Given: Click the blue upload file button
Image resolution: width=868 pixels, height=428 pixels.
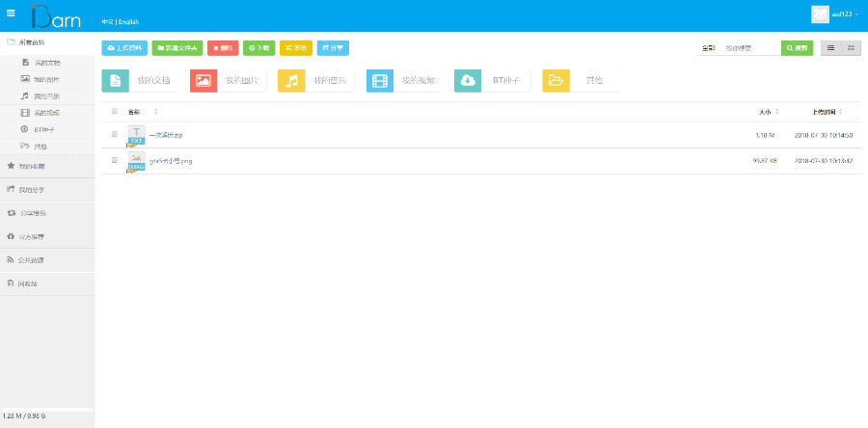Looking at the screenshot, I should pyautogui.click(x=124, y=47).
